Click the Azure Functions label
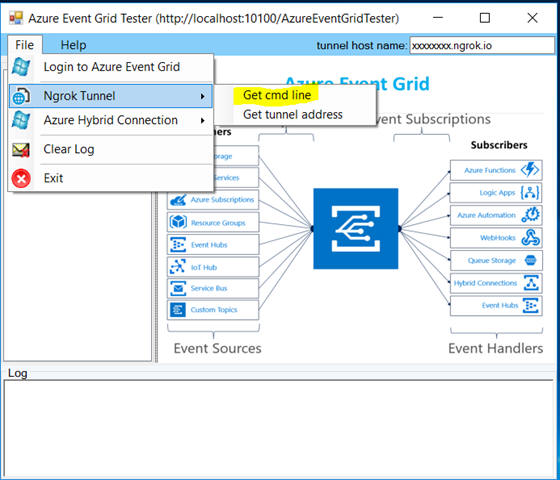Image resolution: width=560 pixels, height=480 pixels. pyautogui.click(x=490, y=170)
